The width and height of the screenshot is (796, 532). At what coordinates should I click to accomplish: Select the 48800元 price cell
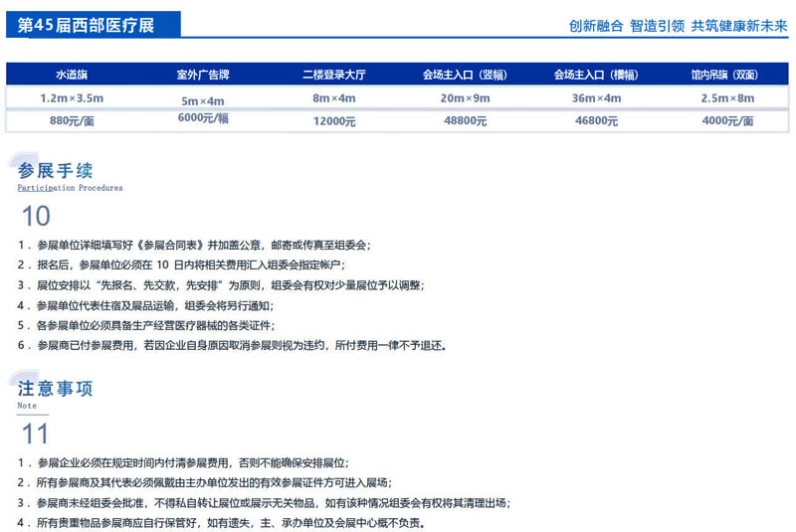pos(464,120)
